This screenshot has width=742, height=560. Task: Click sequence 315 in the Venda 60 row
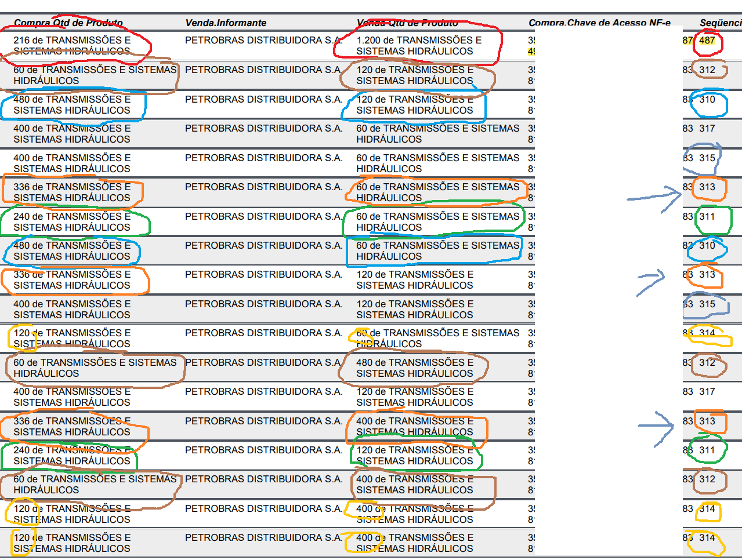[x=707, y=158]
